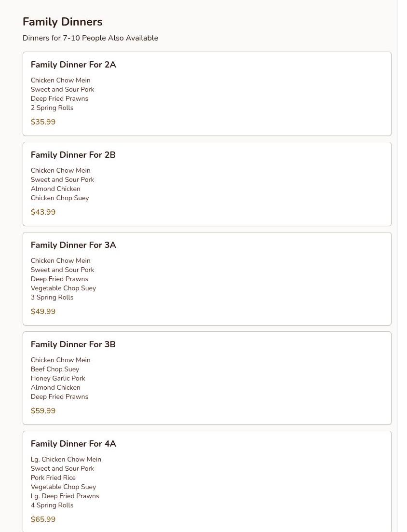Open the Family Dinner For 2B title

[73, 155]
